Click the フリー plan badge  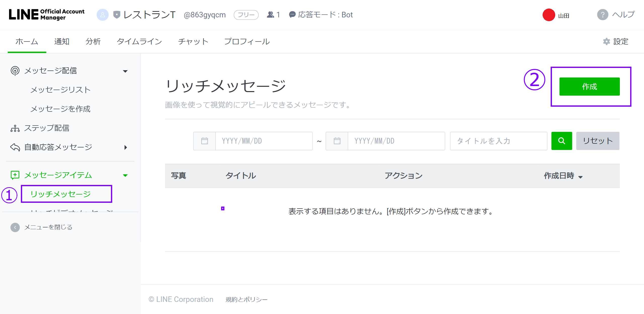click(x=246, y=15)
